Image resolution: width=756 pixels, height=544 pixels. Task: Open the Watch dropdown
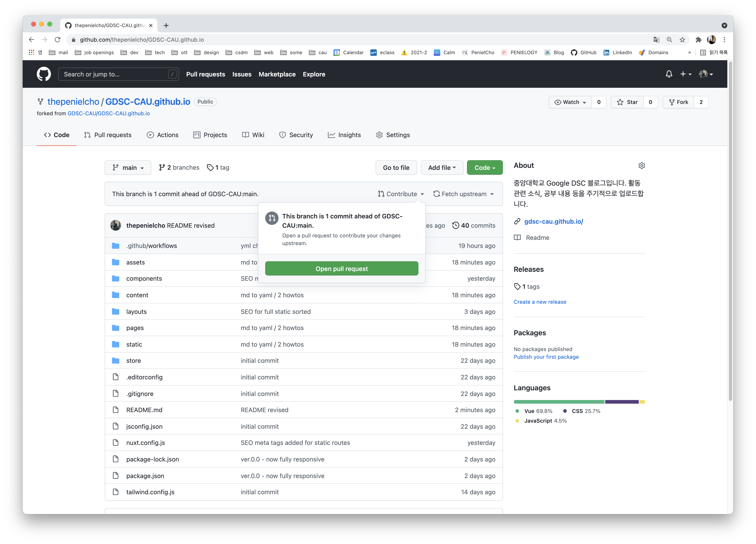[570, 102]
